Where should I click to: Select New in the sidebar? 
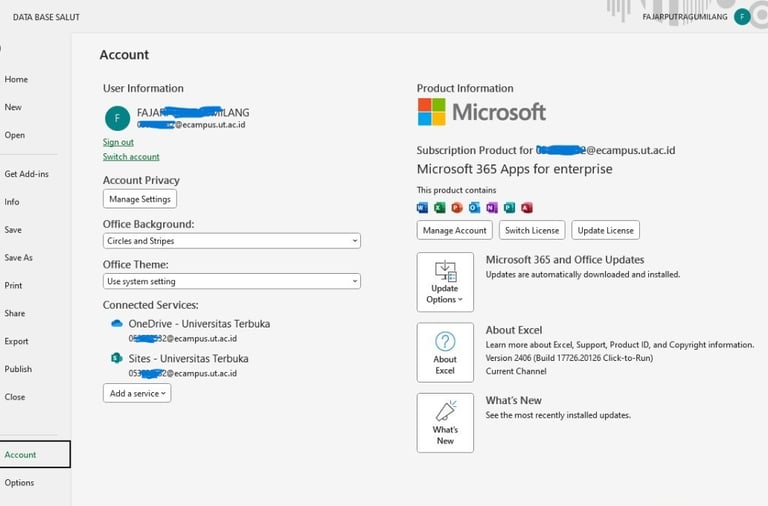[x=13, y=107]
